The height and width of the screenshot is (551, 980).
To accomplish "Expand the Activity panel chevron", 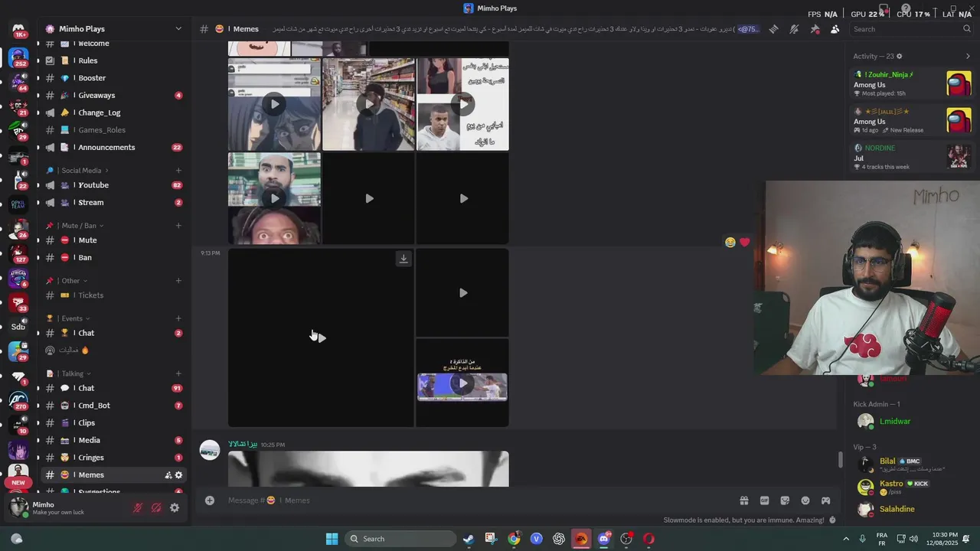I will [x=968, y=56].
